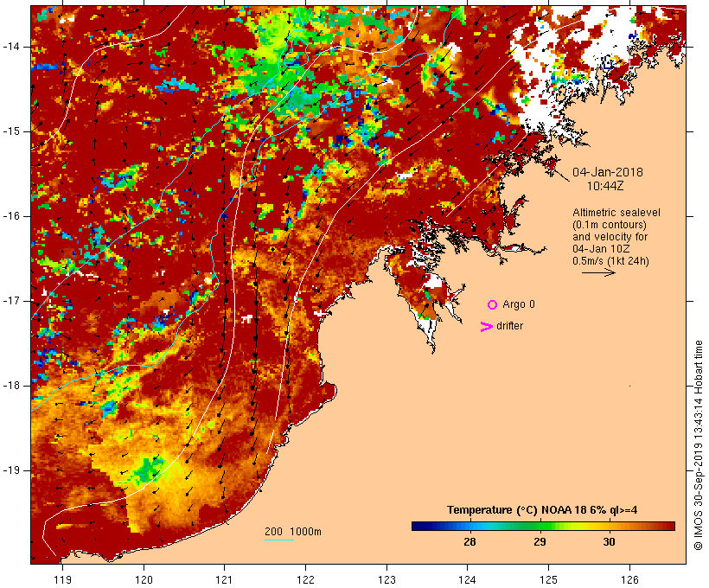
Task: Click the cyan 200m bathymetry legend line
Action: click(x=279, y=540)
